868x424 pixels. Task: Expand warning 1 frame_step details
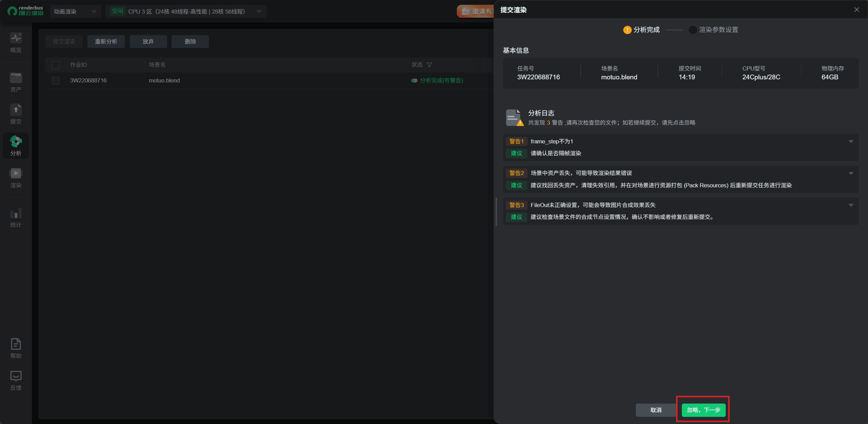tap(851, 141)
